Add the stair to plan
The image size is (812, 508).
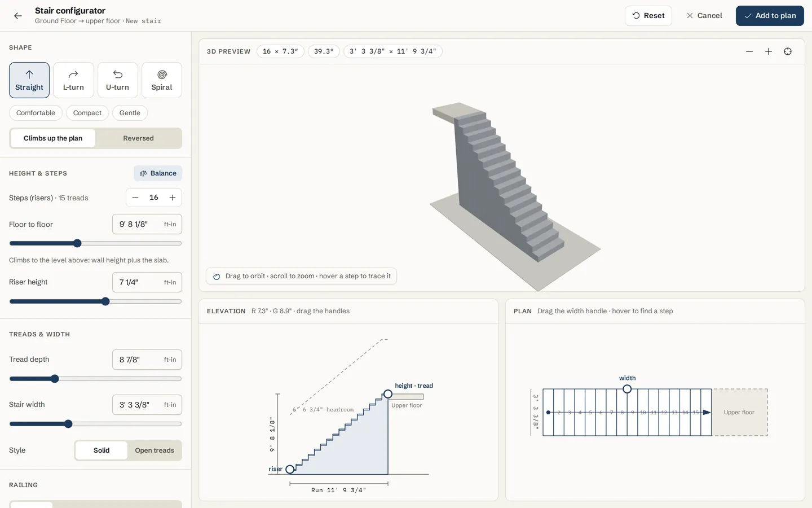pyautogui.click(x=770, y=16)
